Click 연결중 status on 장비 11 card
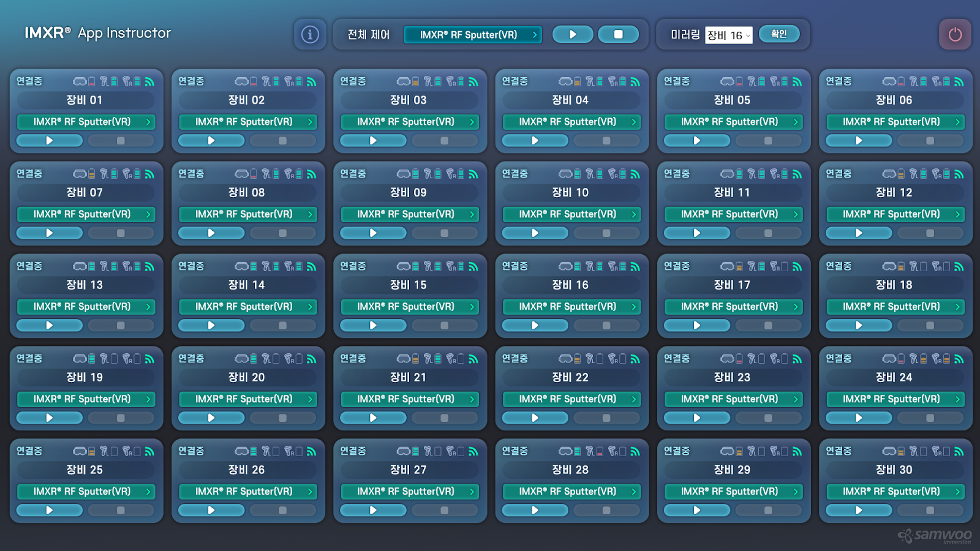Viewport: 980px width, 551px height. pyautogui.click(x=677, y=174)
